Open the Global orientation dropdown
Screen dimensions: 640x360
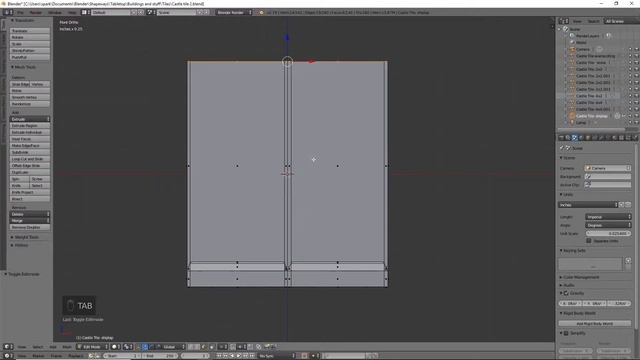173,347
